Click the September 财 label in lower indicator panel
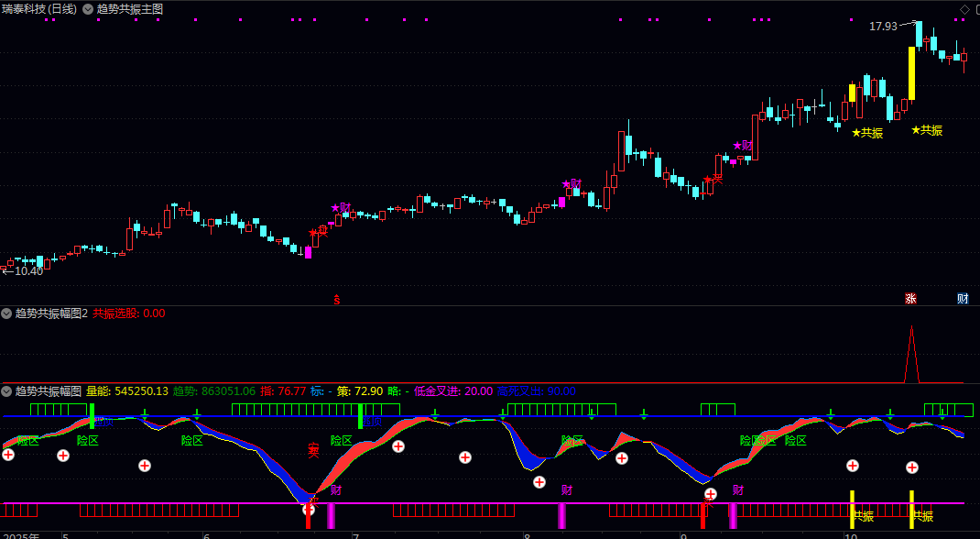This screenshot has width=980, height=539. (x=738, y=490)
